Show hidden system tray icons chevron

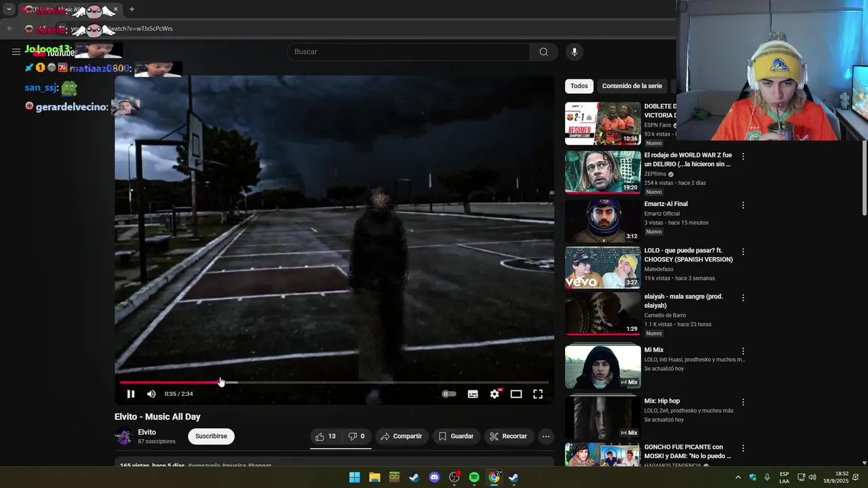tap(738, 477)
